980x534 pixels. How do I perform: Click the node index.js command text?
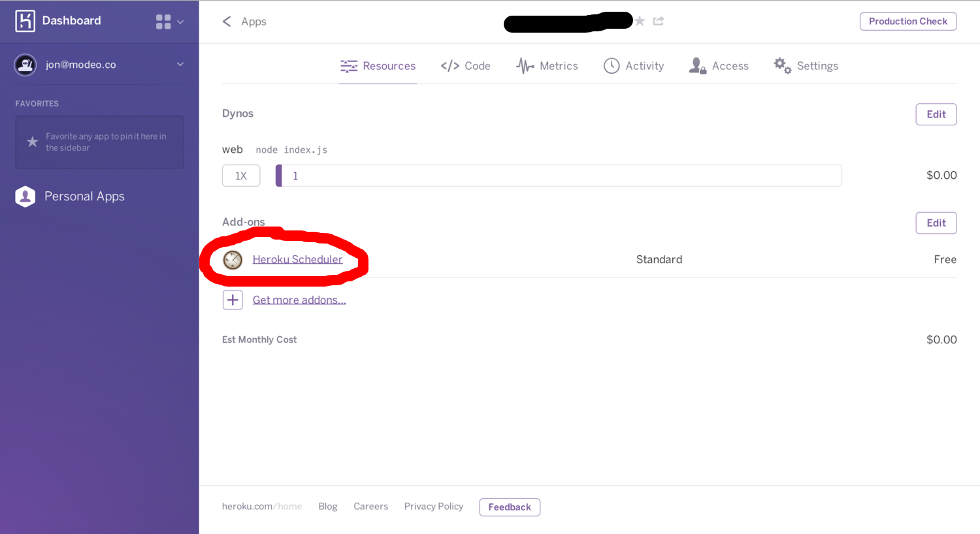coord(291,150)
